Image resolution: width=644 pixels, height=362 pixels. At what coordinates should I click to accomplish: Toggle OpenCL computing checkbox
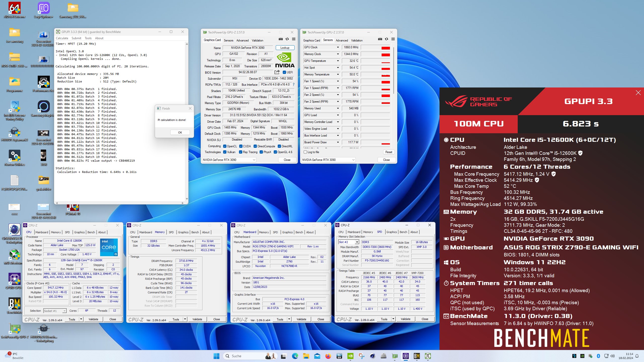225,146
